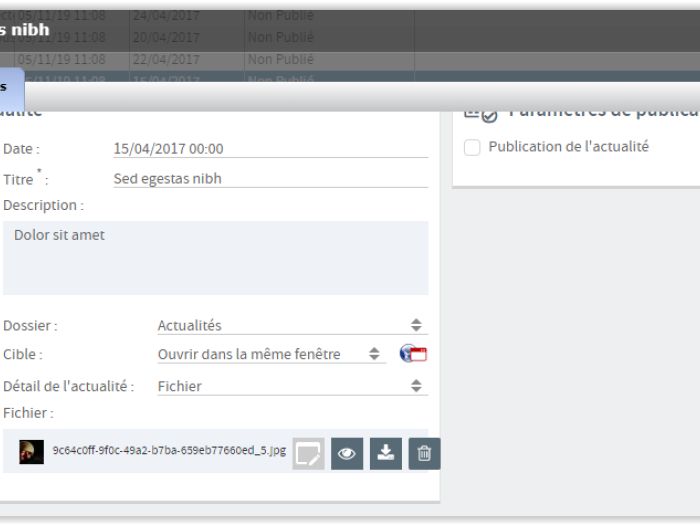Click the file image thumbnail

tap(31, 452)
